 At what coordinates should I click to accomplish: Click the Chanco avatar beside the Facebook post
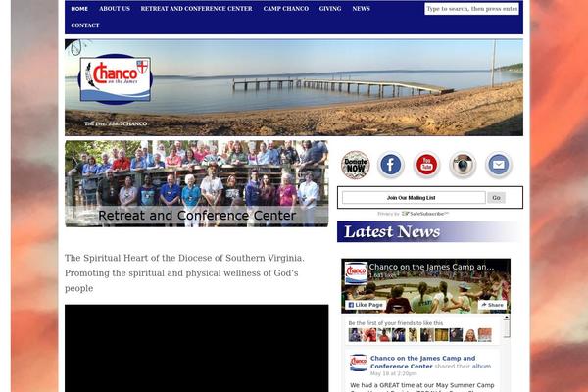[358, 363]
